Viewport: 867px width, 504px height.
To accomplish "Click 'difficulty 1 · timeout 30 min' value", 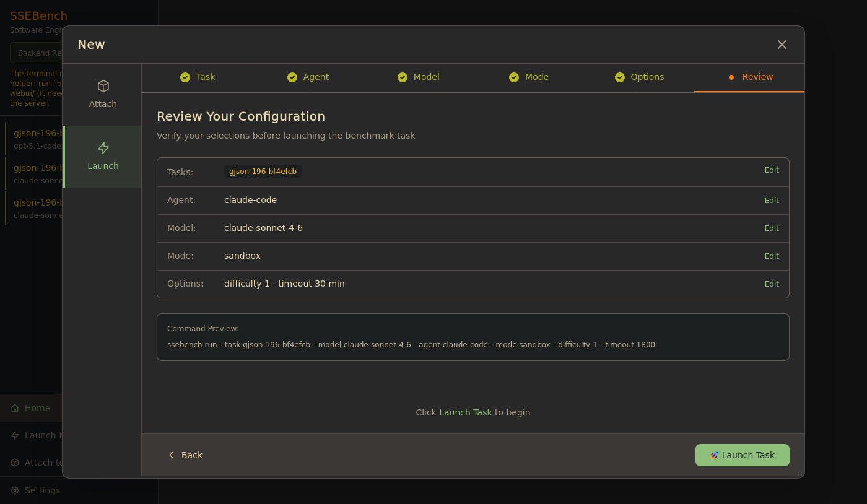I will pyautogui.click(x=284, y=284).
